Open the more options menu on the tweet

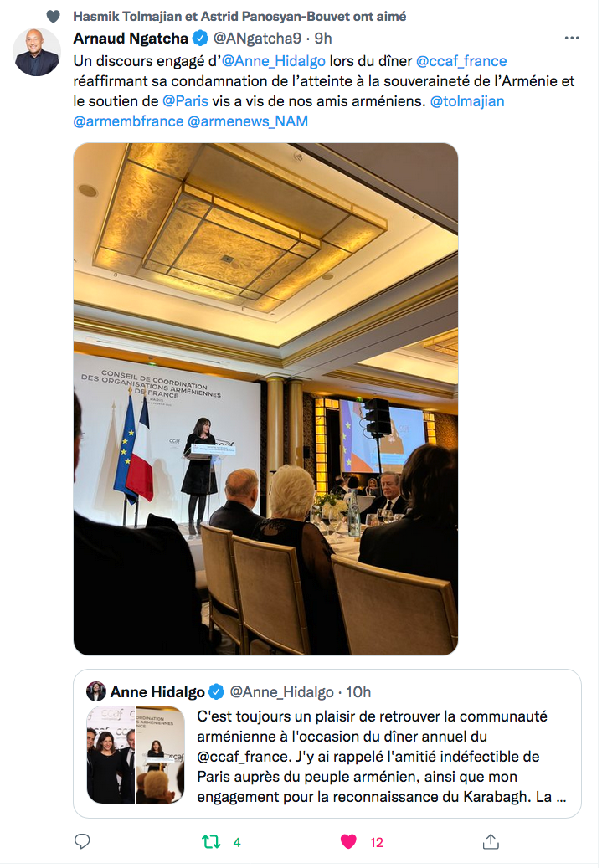click(572, 37)
